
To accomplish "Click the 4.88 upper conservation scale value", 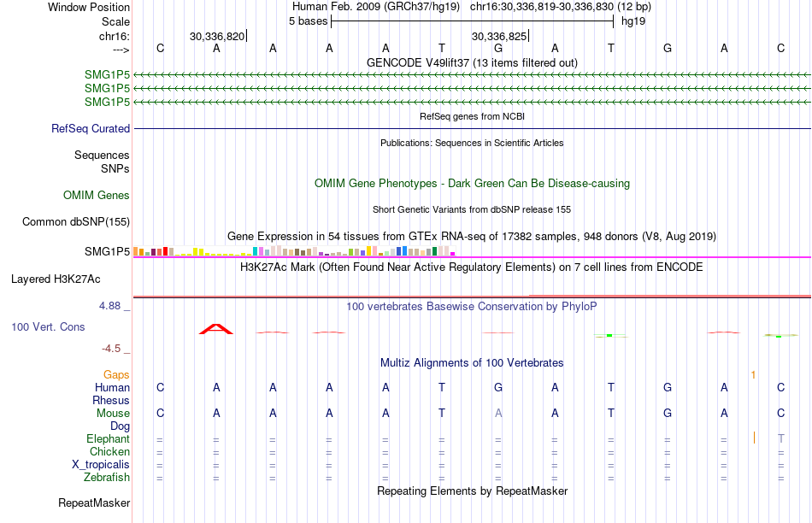I will 109,306.
